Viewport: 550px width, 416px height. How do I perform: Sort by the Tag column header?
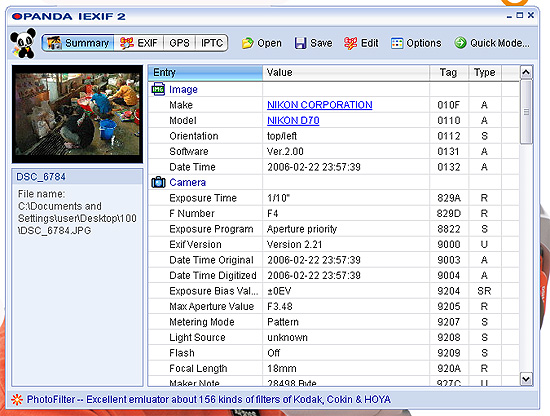click(x=449, y=73)
